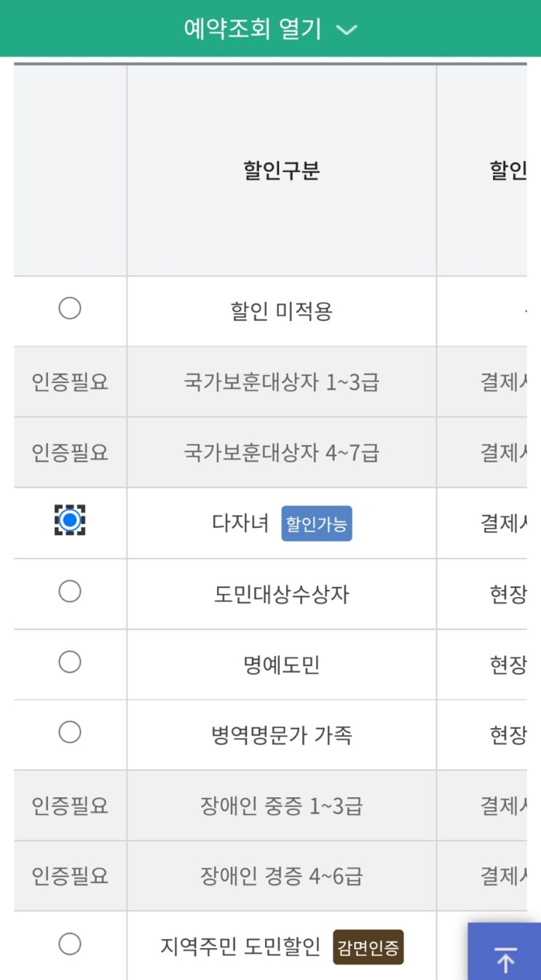Click the 다자녀 row label
The width and height of the screenshot is (541, 980).
pyautogui.click(x=241, y=523)
